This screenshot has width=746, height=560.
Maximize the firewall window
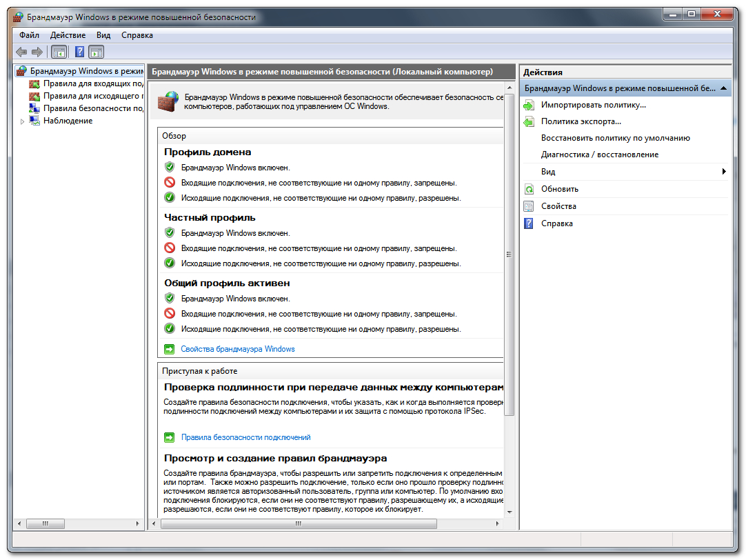pyautogui.click(x=692, y=14)
